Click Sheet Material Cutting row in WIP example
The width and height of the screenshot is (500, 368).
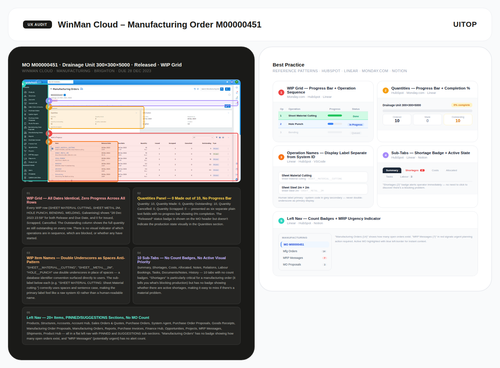[323, 116]
